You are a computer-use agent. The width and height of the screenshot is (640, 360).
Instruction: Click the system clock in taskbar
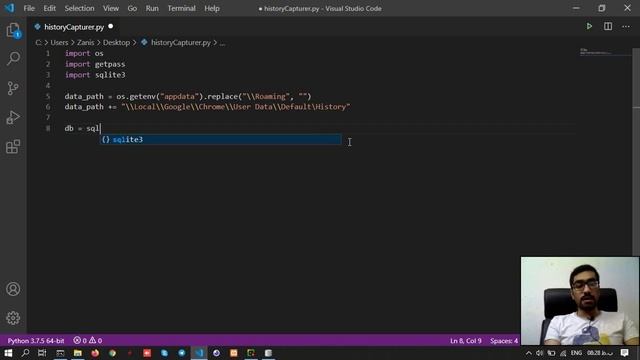click(600, 353)
